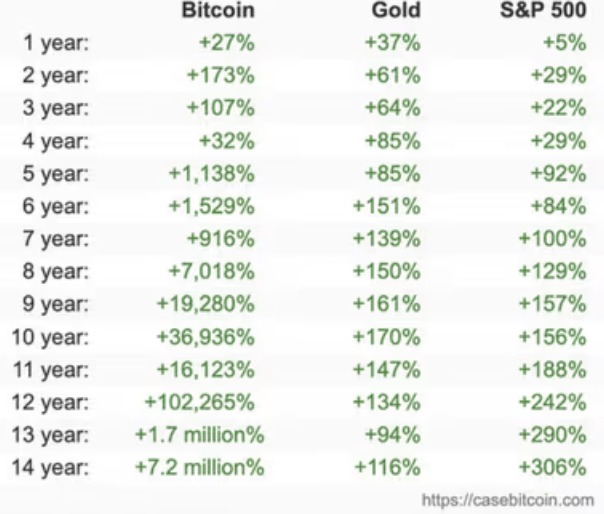
Task: Click Bitcoin's +7.2 million% value
Action: coord(199,467)
